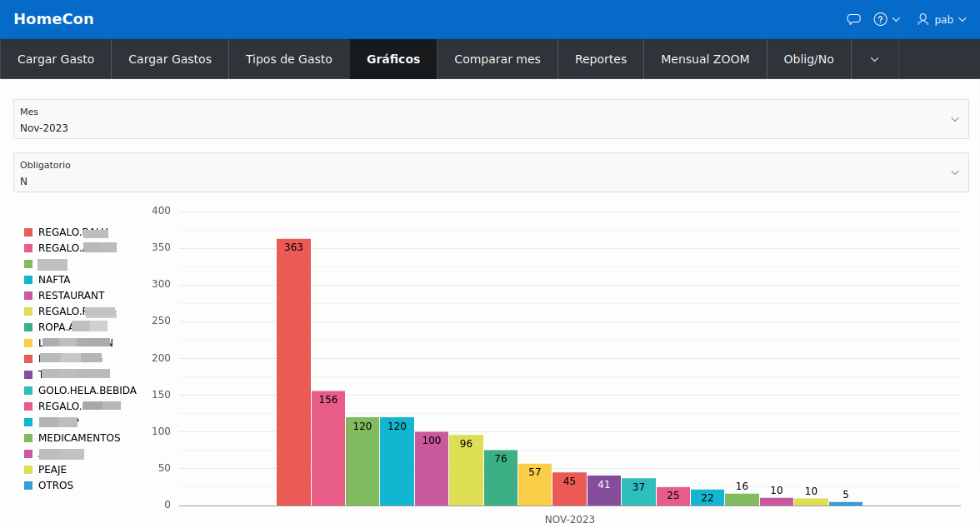Switch to the Cargar Gasto tab
The image size is (980, 523).
point(55,59)
